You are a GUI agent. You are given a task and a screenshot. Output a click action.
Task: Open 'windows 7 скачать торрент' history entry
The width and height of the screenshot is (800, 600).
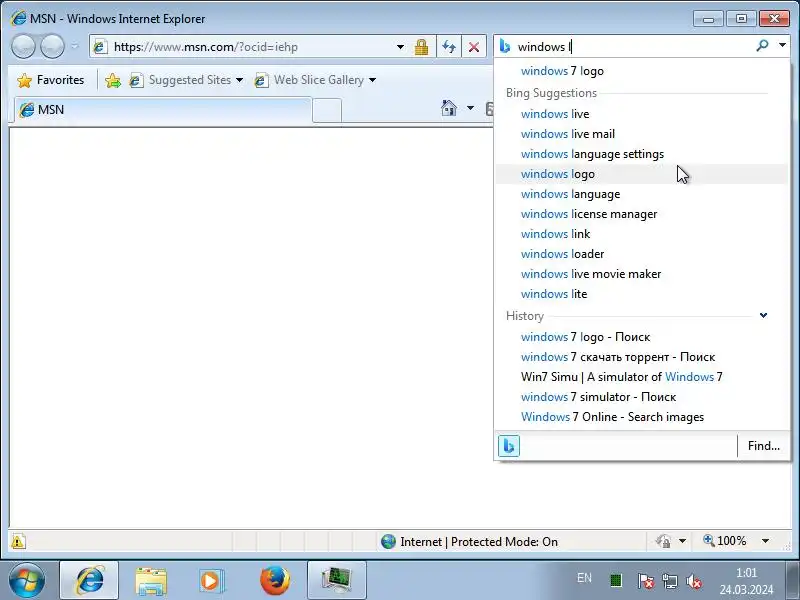[641, 357]
